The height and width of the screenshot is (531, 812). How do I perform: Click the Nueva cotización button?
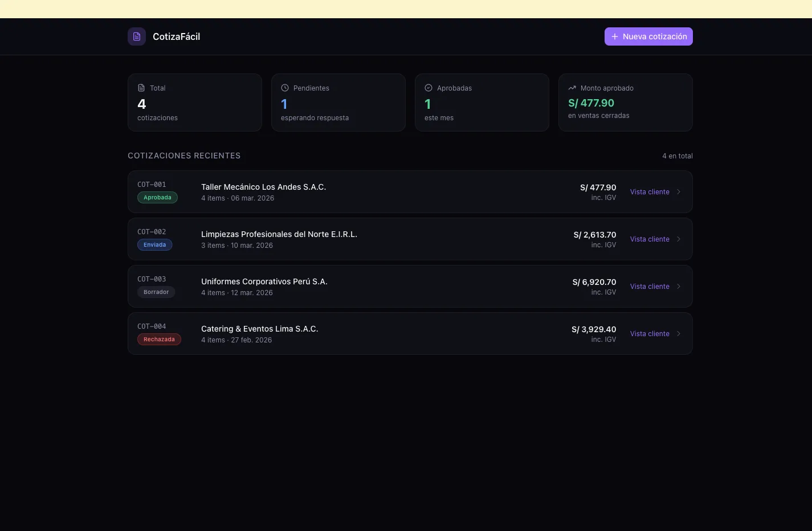(x=648, y=36)
